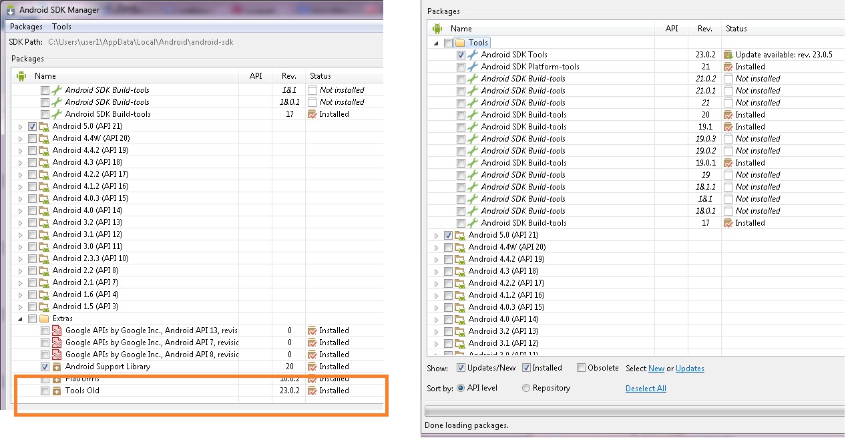The image size is (868, 442).
Task: Click the Tools Old package icon
Action: point(57,391)
